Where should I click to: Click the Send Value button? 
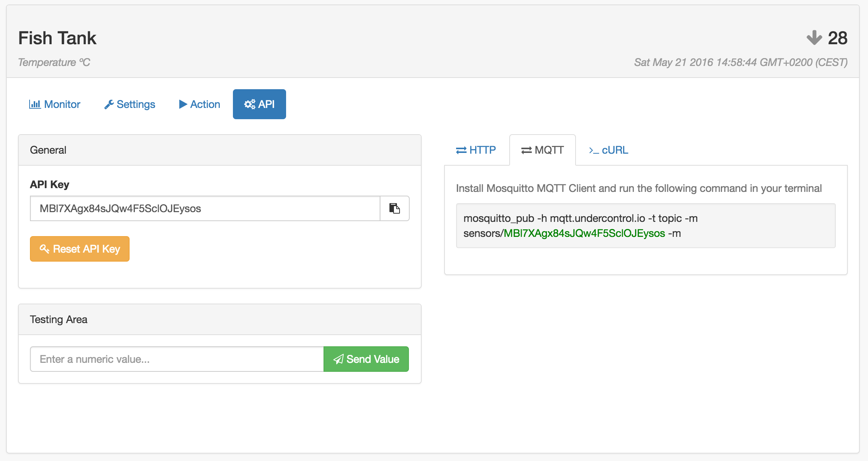(x=366, y=359)
